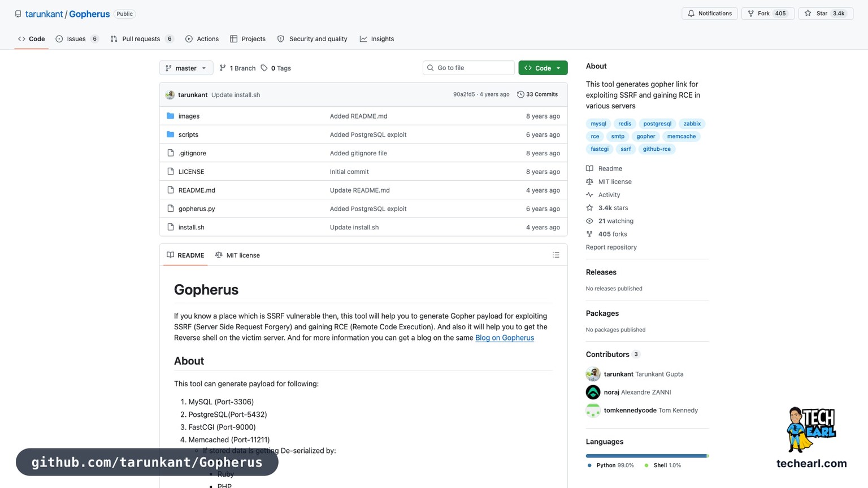The image size is (868, 488).
Task: Click the zabbix topic tag
Action: click(x=692, y=124)
